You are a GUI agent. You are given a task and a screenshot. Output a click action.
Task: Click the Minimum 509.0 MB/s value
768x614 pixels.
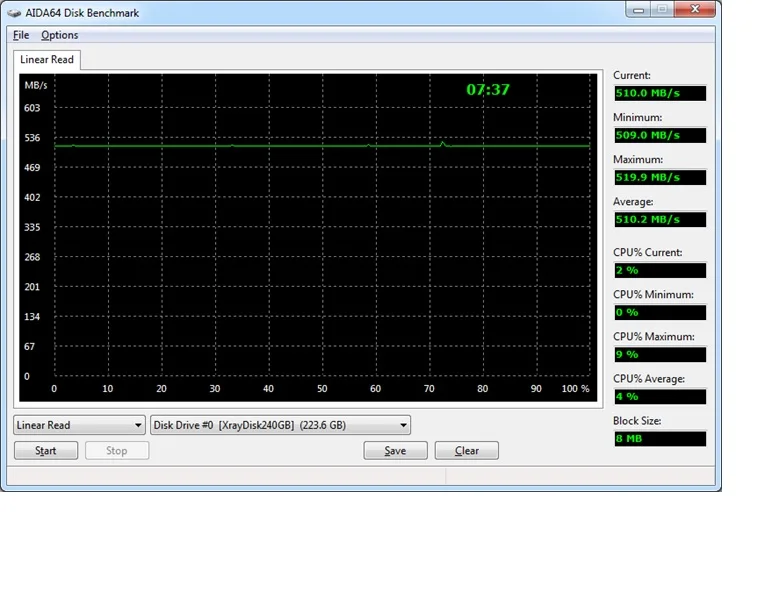[660, 135]
